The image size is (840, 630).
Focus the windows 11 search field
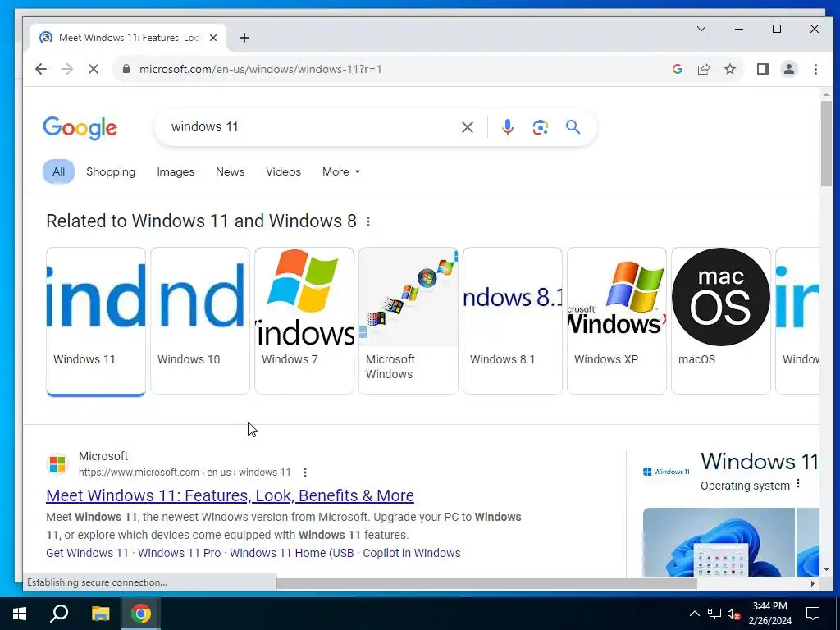pyautogui.click(x=311, y=127)
